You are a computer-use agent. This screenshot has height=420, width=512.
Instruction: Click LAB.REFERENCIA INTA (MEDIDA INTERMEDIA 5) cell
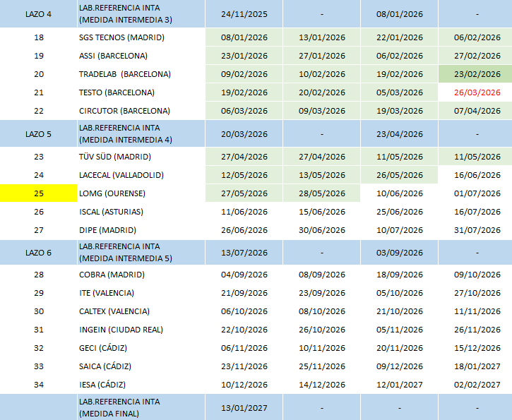pyautogui.click(x=141, y=252)
